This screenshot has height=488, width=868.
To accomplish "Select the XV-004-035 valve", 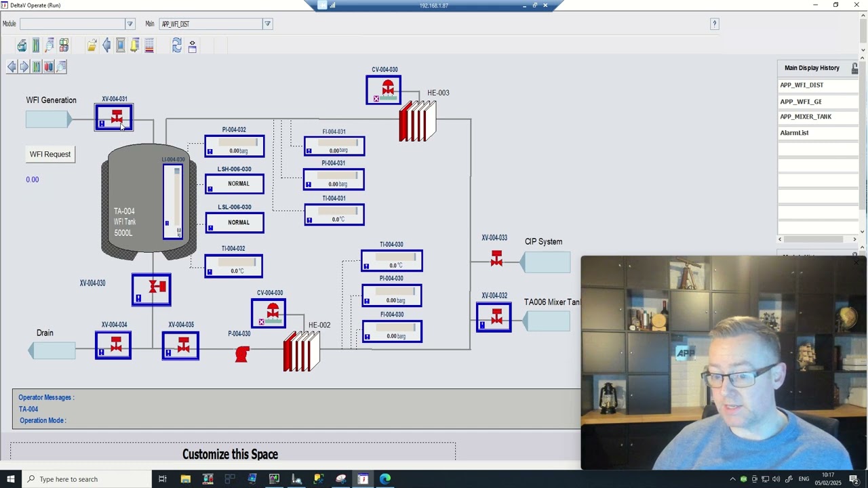I will (180, 345).
